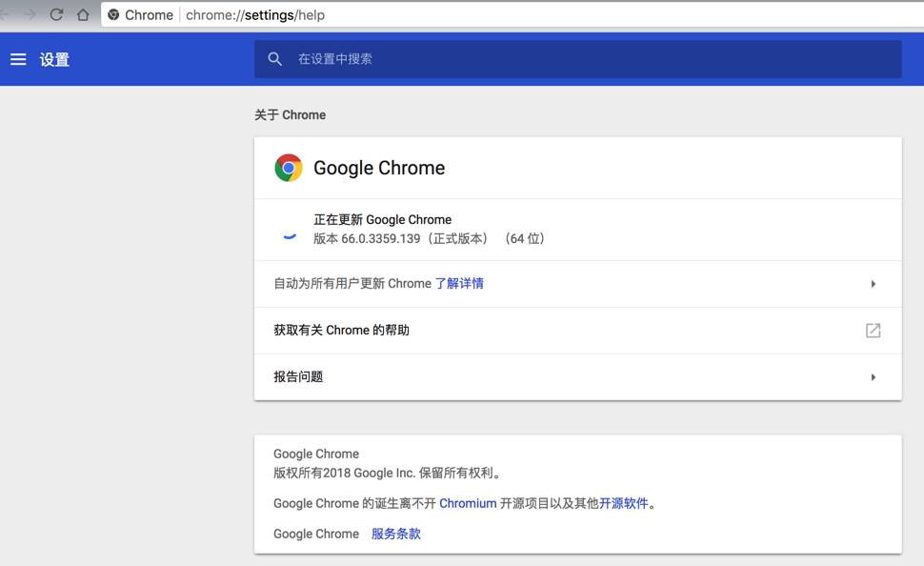The width and height of the screenshot is (924, 566).
Task: Follow the Chromium link
Action: [468, 503]
